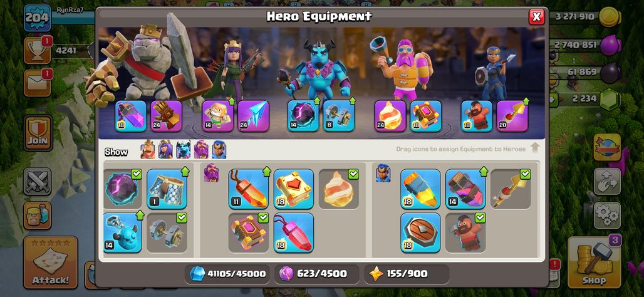644x297 pixels.
Task: Open the Join clan button
Action: pos(38,133)
